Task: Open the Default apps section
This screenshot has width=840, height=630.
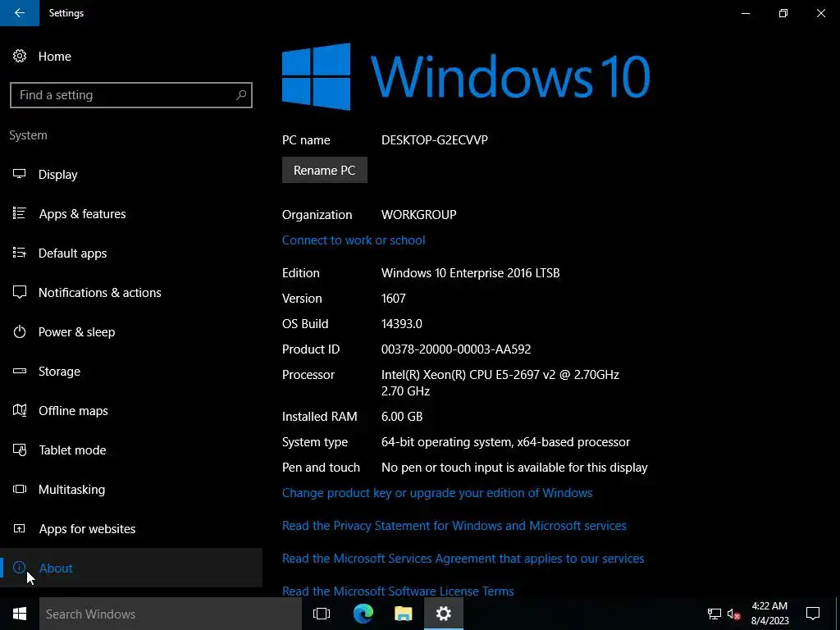Action: (x=72, y=253)
